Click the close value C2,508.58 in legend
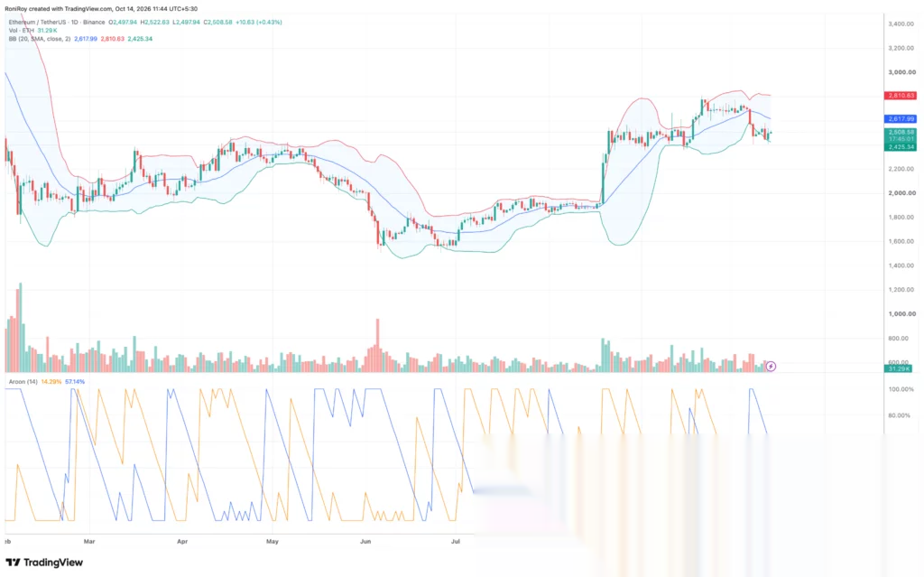 click(218, 23)
